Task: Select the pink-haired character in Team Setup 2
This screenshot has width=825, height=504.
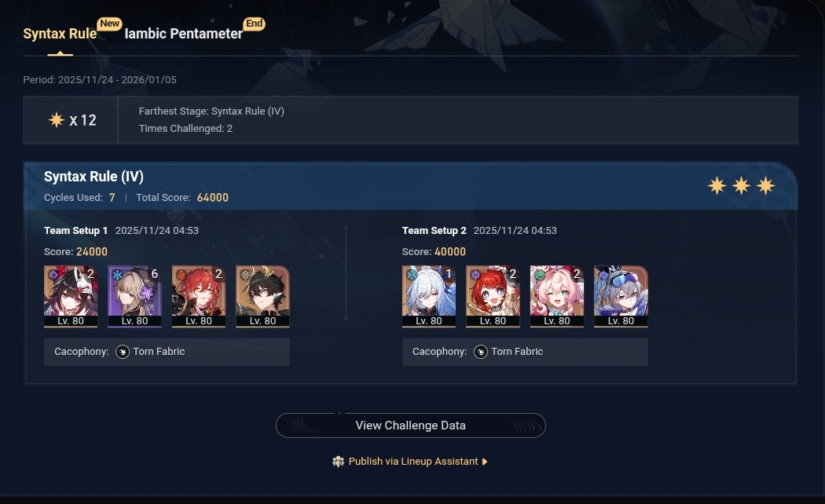Action: click(x=556, y=297)
